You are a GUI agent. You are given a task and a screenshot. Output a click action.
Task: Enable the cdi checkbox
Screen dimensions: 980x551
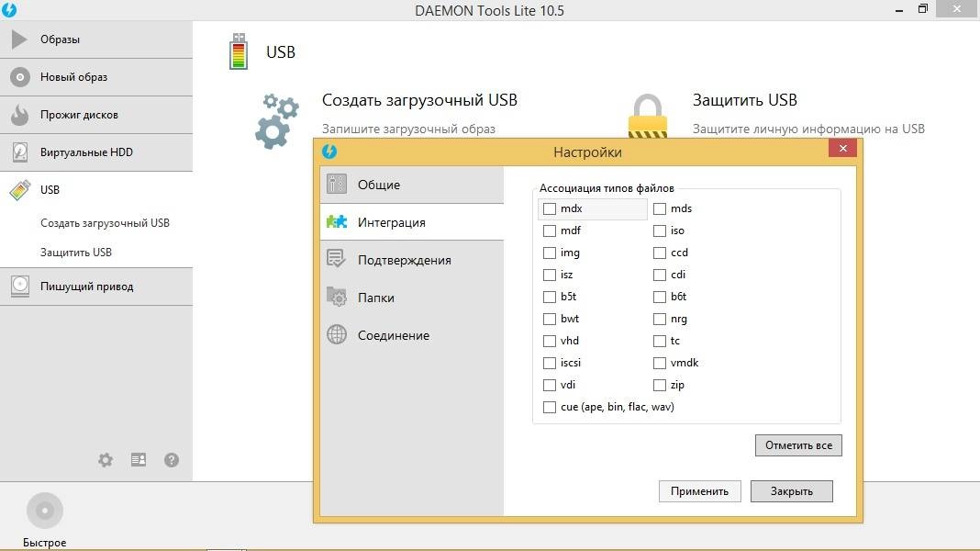tap(660, 275)
